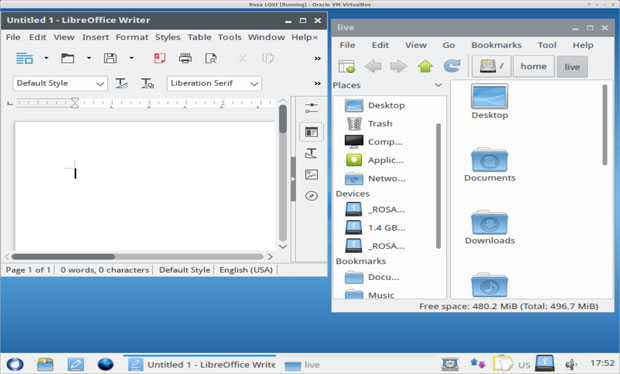Click the root path button

coord(491,66)
